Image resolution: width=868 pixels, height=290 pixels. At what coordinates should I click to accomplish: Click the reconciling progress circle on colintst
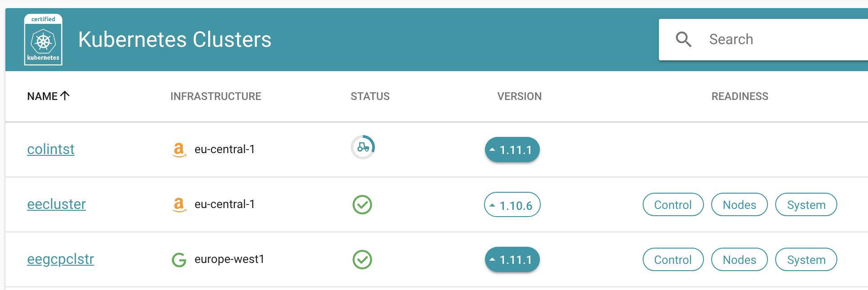(x=362, y=147)
